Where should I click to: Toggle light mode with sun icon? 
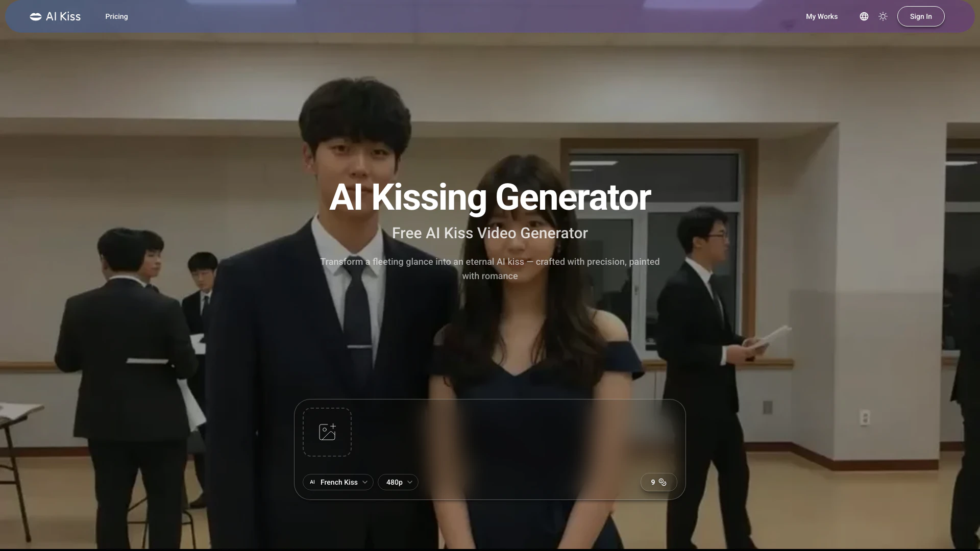coord(883,16)
